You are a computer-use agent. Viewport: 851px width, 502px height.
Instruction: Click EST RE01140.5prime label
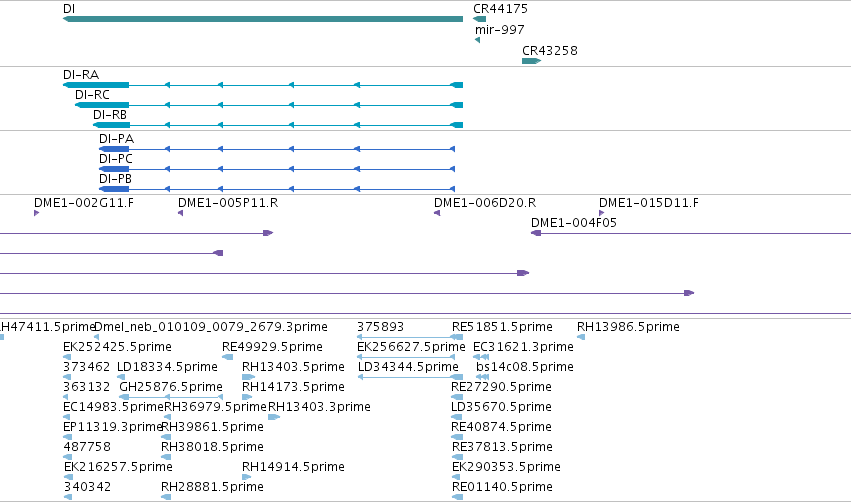coord(503,487)
